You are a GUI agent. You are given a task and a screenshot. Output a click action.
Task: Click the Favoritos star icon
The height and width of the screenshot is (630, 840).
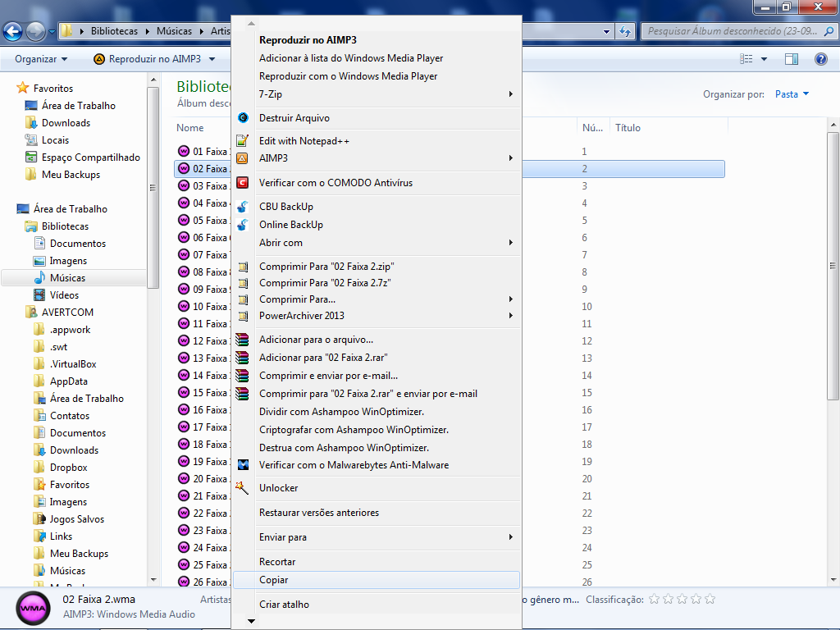22,88
